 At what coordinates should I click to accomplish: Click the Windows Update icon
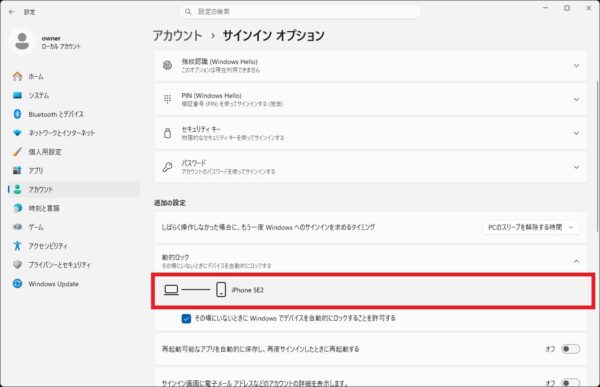point(17,284)
